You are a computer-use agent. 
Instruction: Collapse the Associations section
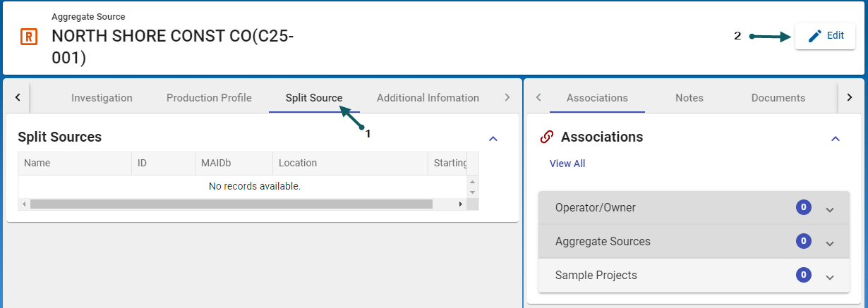click(836, 138)
